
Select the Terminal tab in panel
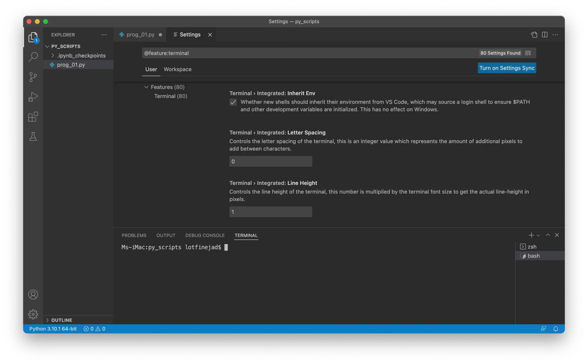click(x=246, y=235)
